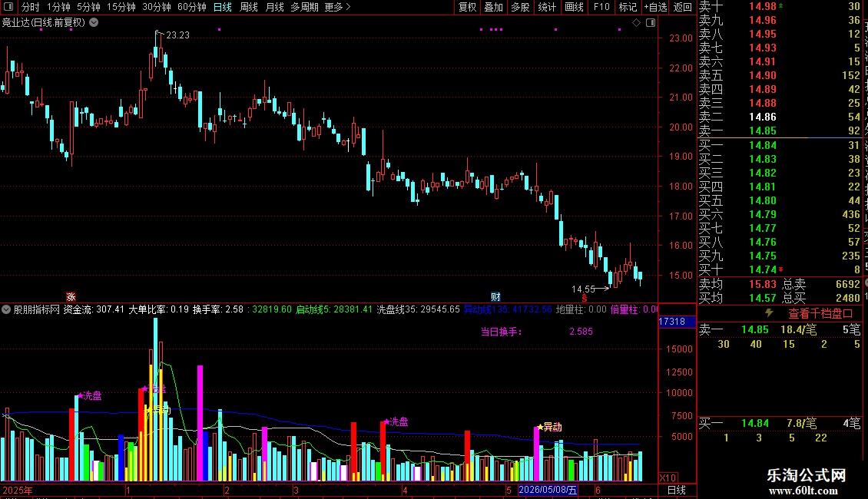Toggle the right side panel icon

point(651,23)
